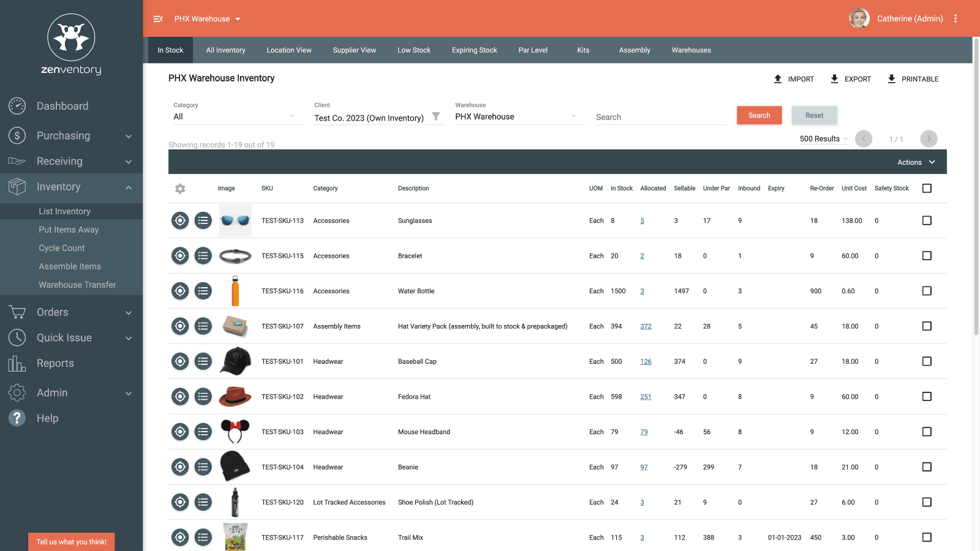This screenshot has height=551, width=980.
Task: Check the select-all checkbox in table header
Action: point(927,189)
